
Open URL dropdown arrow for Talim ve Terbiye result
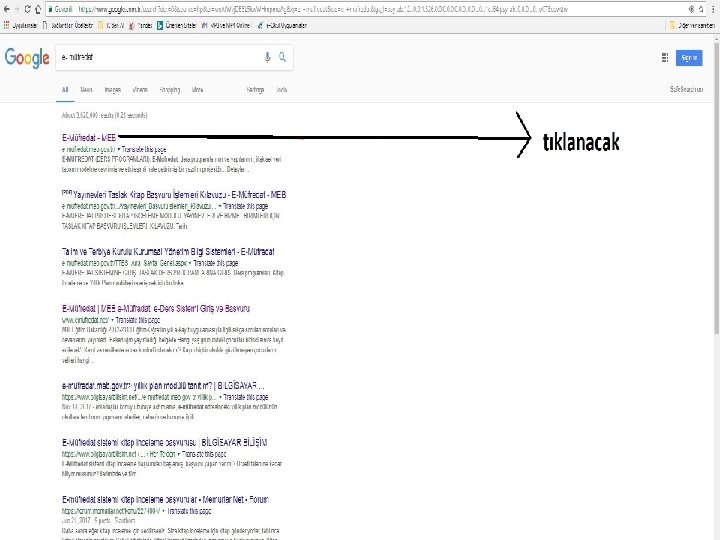tap(190, 264)
